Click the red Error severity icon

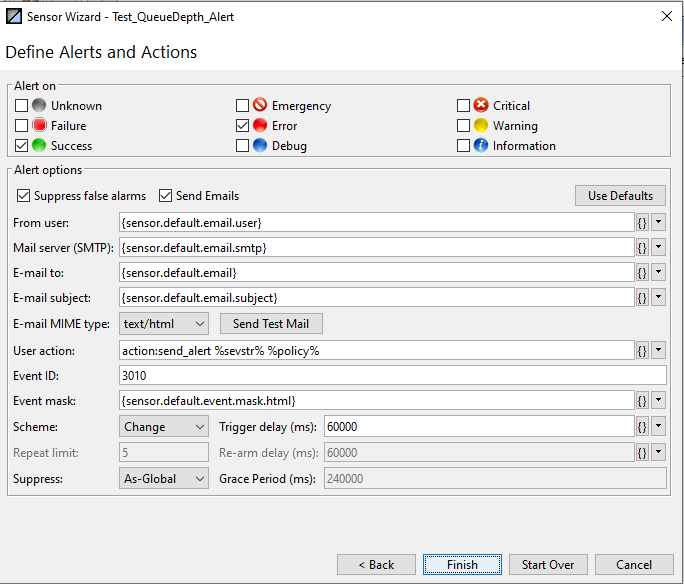tap(260, 125)
